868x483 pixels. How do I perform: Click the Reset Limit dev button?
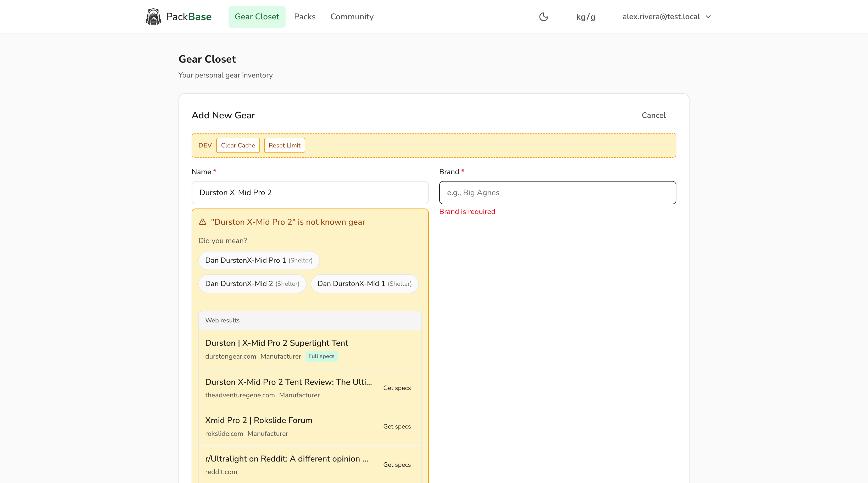(284, 145)
